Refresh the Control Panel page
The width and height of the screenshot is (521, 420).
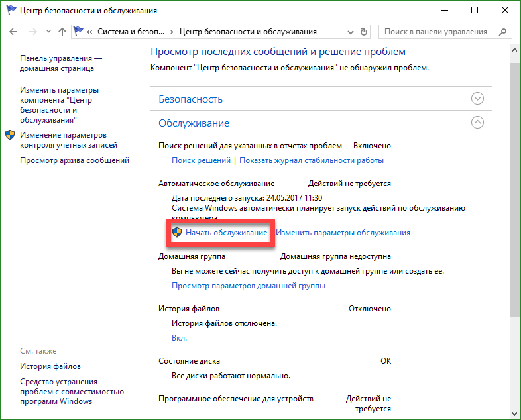(364, 32)
